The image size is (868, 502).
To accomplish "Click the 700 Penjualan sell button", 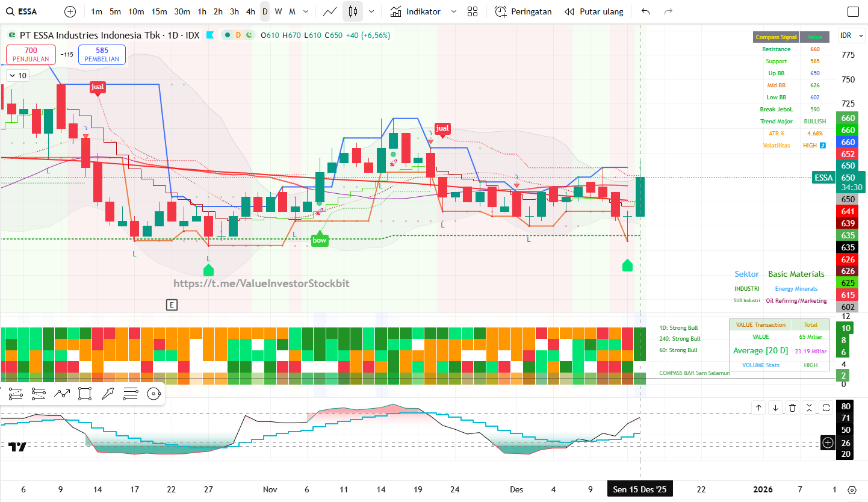I will [x=31, y=55].
